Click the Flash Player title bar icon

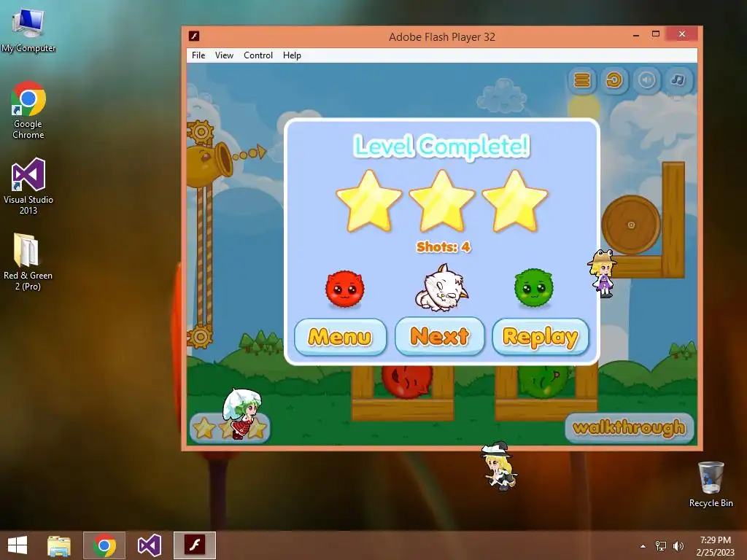(194, 36)
